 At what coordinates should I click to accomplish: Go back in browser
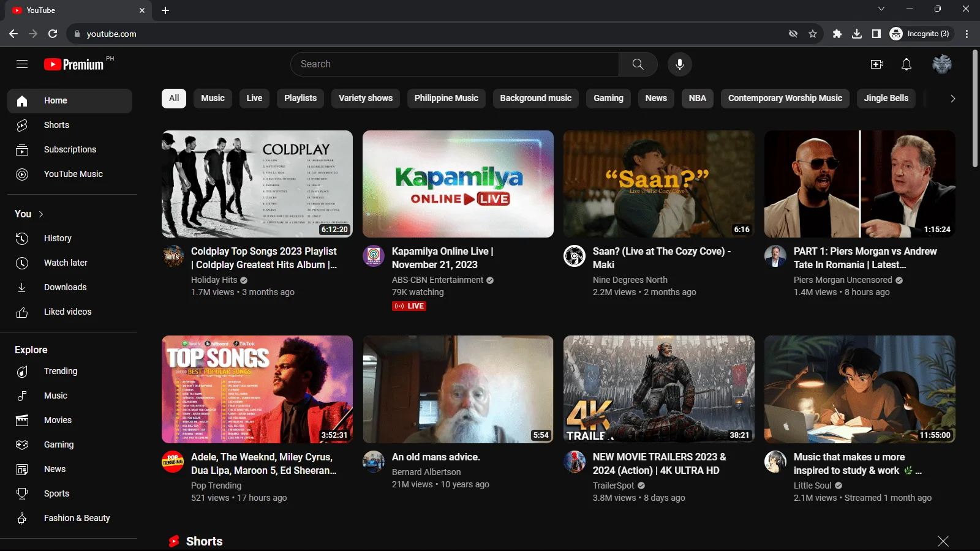click(x=13, y=34)
